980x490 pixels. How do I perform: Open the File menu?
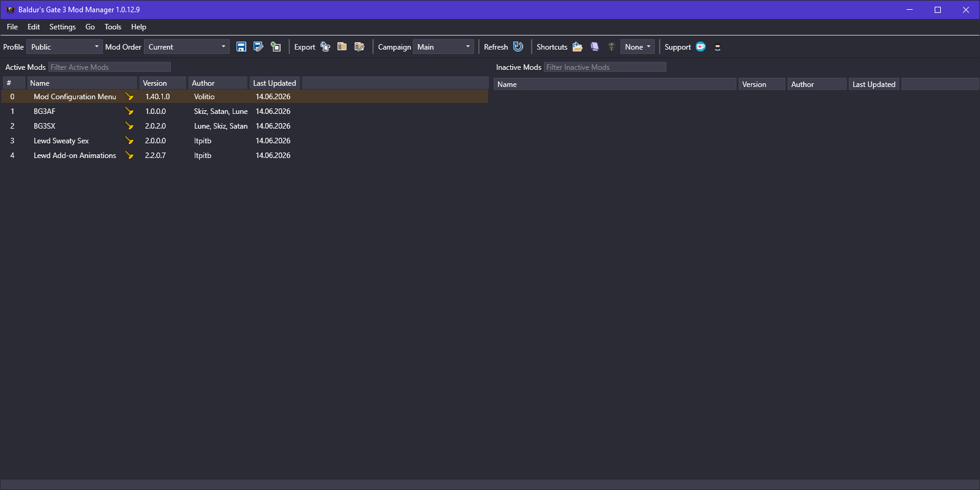point(12,27)
